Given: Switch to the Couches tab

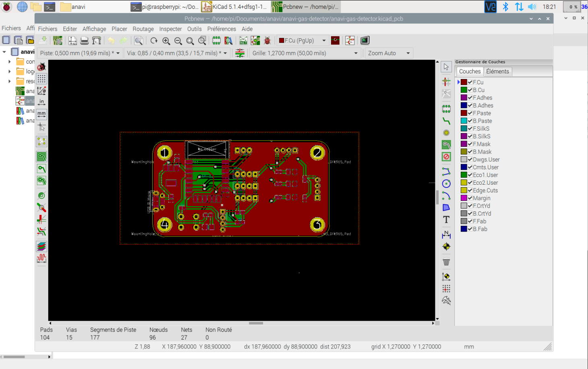Looking at the screenshot, I should pos(470,71).
